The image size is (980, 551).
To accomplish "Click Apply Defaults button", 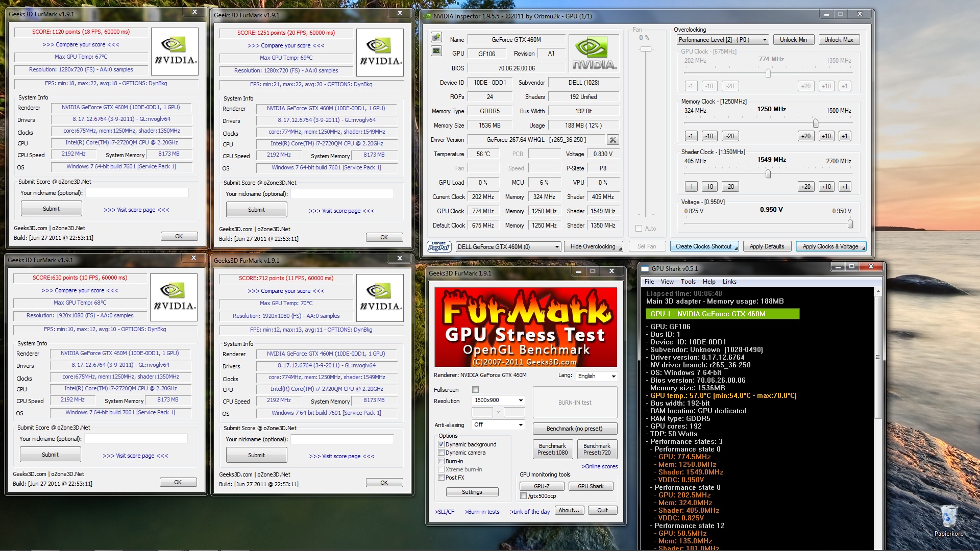I will coord(767,246).
